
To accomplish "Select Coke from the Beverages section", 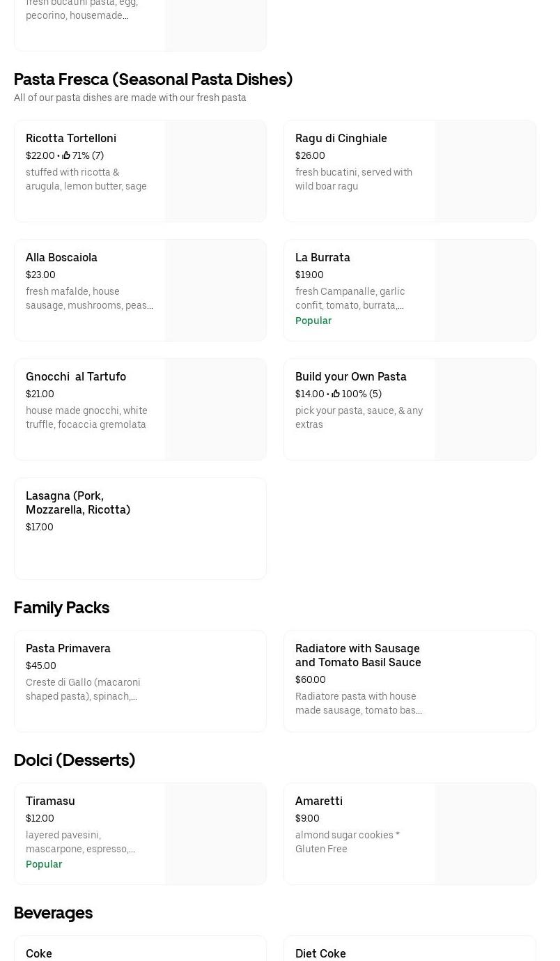I will [x=39, y=953].
